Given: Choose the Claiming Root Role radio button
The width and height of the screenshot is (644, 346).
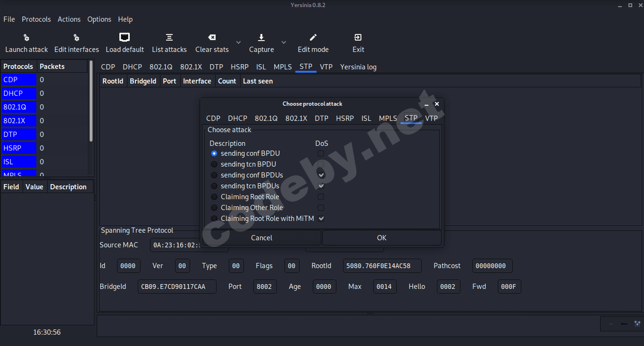Looking at the screenshot, I should [214, 197].
